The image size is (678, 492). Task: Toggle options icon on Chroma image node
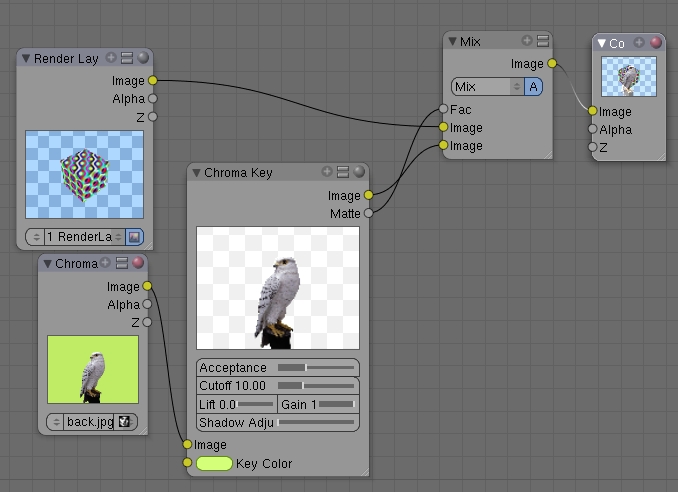tap(122, 263)
